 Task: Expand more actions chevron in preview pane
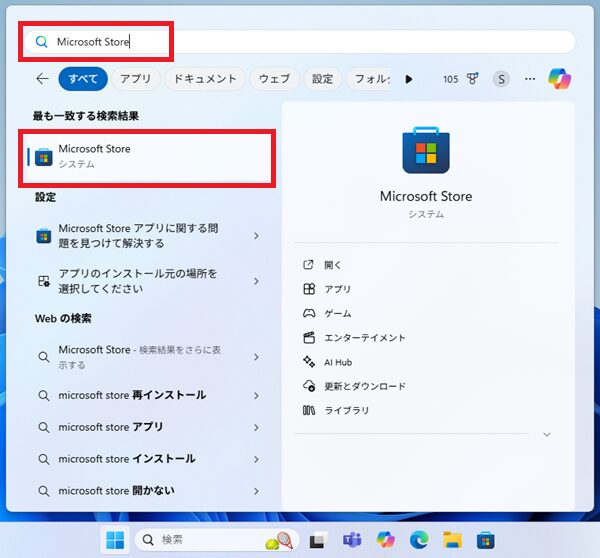coord(547,434)
